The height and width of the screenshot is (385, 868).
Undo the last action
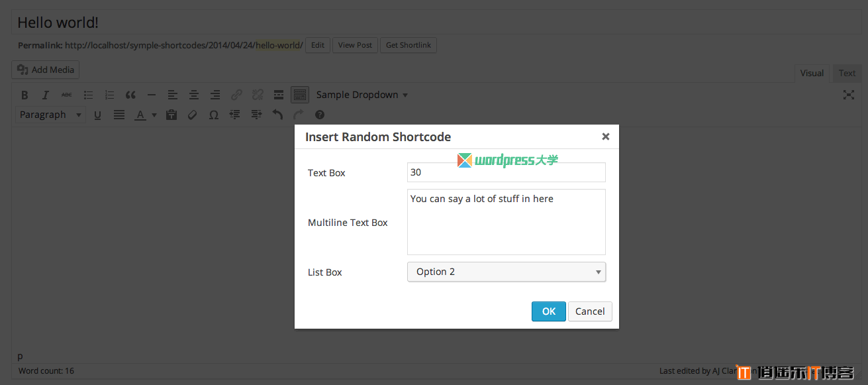(x=277, y=115)
